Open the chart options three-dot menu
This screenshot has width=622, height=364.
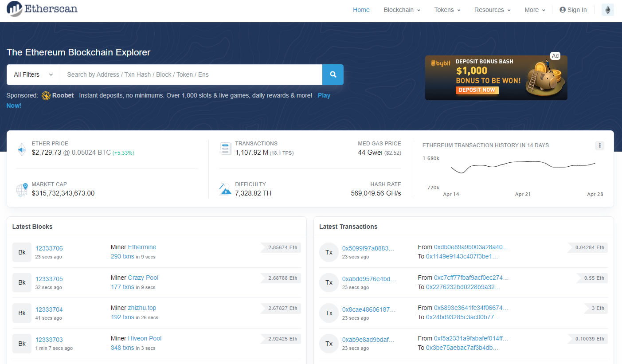[x=599, y=145]
